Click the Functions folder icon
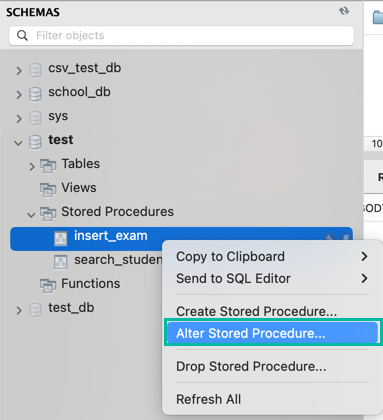383x420 pixels. pos(48,286)
